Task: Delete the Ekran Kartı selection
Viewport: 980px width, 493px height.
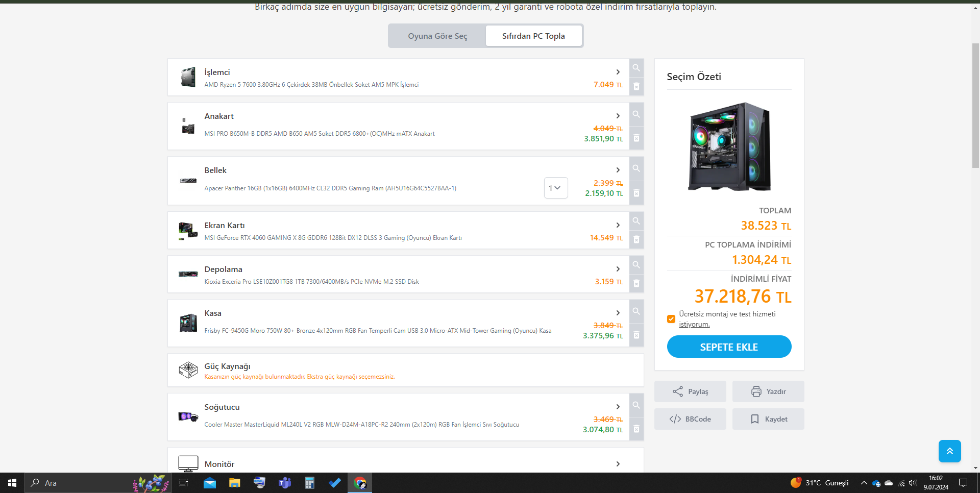Action: [x=636, y=240]
